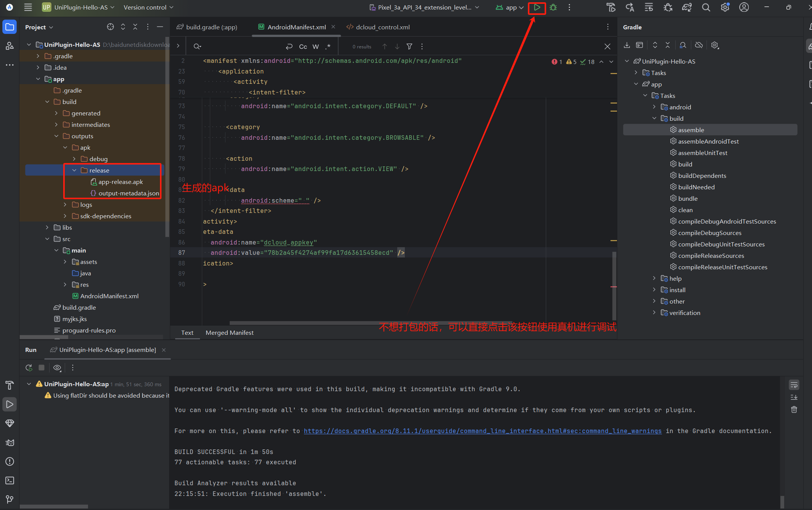Open the App Quality Insights gem icon

tap(10, 423)
